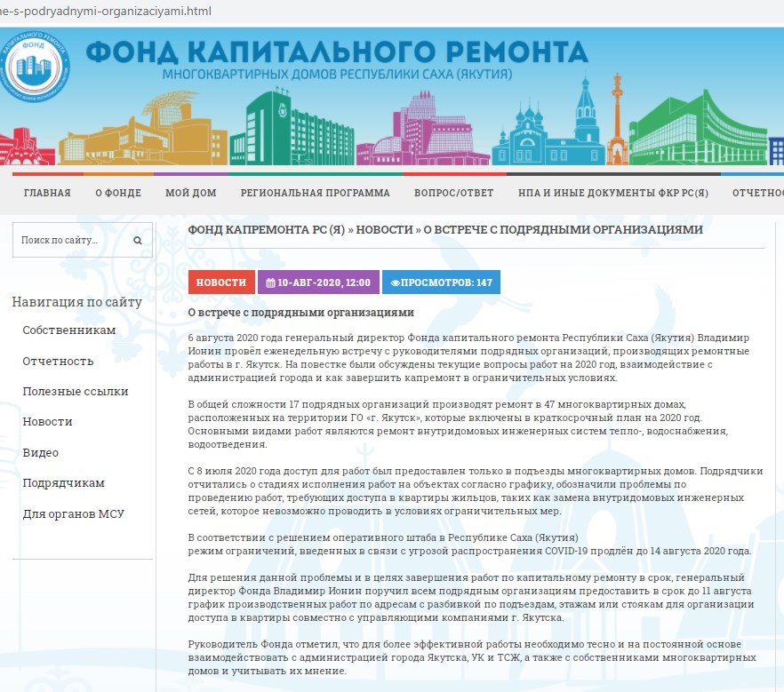Open Для органов МСУ sidebar link
Viewport: 784px width, 692px height.
coord(74,513)
